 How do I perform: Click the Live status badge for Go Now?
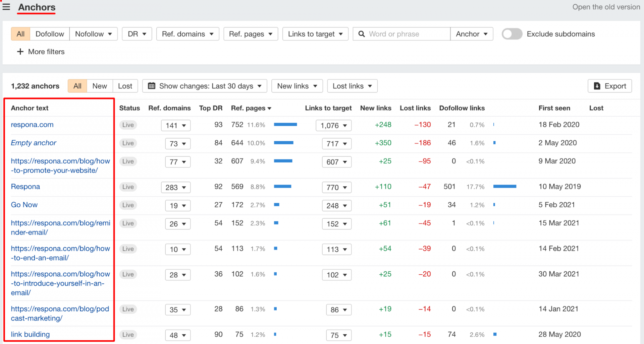[128, 205]
